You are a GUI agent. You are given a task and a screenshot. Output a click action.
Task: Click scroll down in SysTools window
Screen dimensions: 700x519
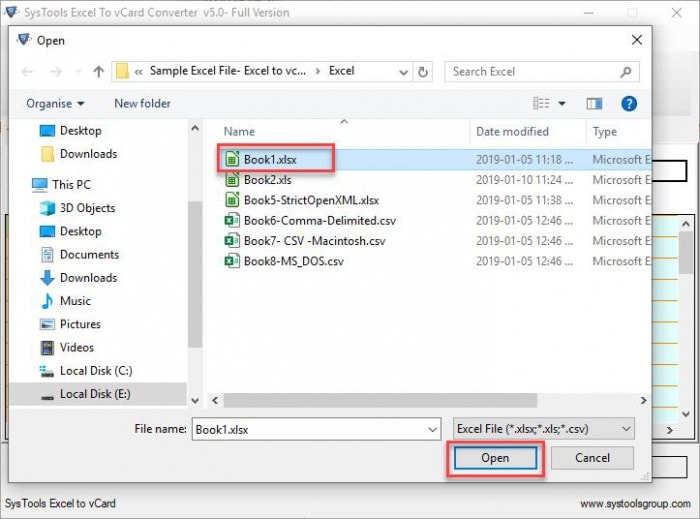(686, 414)
